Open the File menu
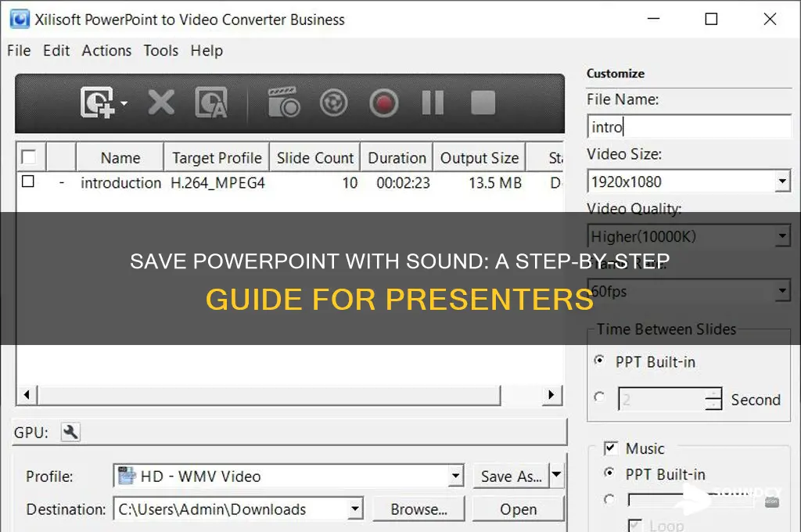Viewport: 801px width, 532px height. (x=19, y=51)
